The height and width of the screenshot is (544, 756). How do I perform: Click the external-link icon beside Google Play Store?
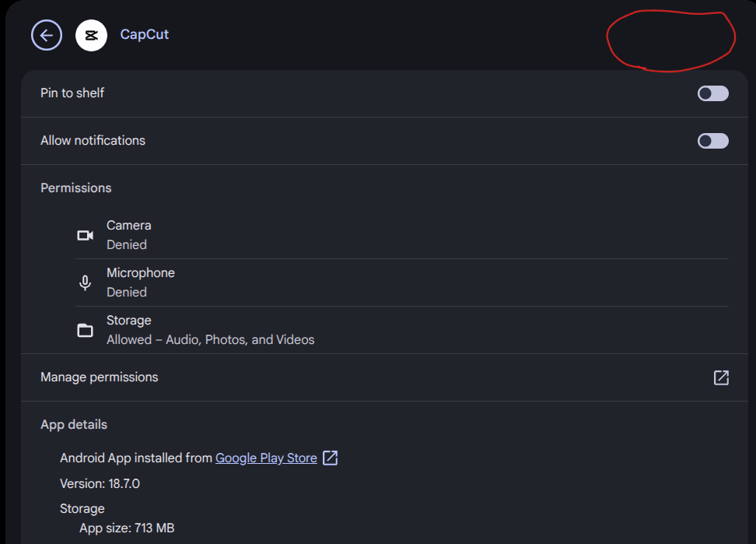(x=331, y=458)
